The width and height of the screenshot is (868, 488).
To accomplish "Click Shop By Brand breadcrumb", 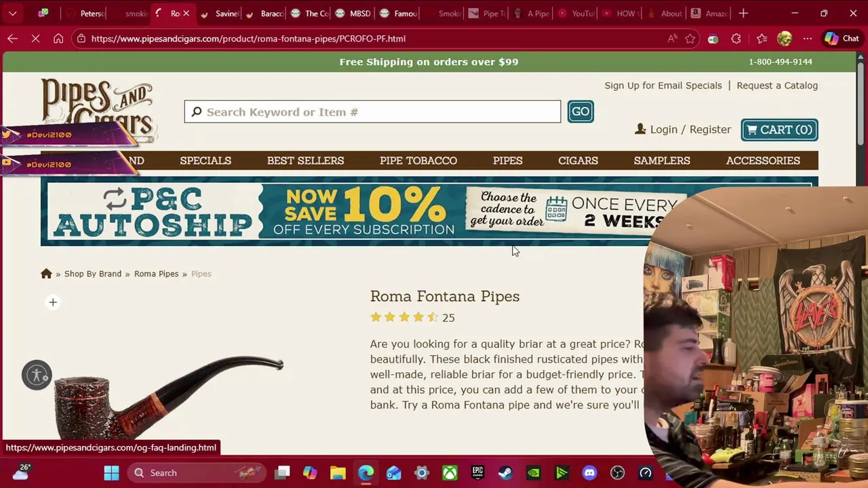I will click(93, 274).
